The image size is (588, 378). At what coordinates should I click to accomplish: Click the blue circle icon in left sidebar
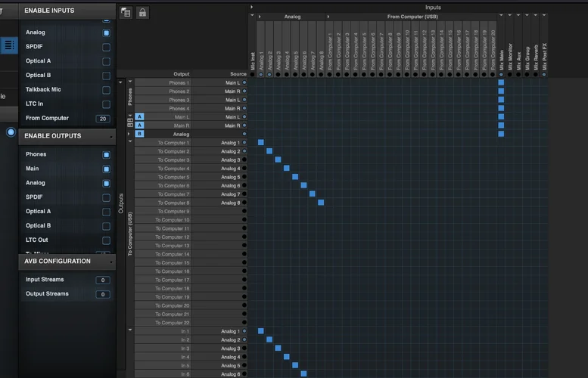click(11, 132)
